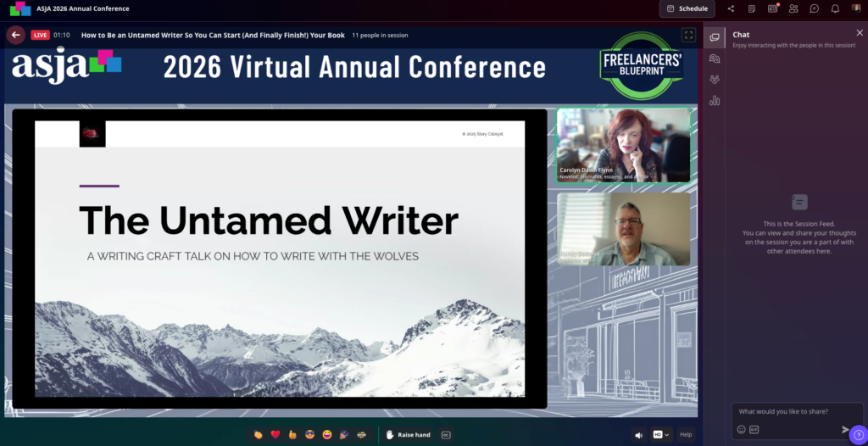Send the chat message
This screenshot has height=446, width=868.
[845, 429]
